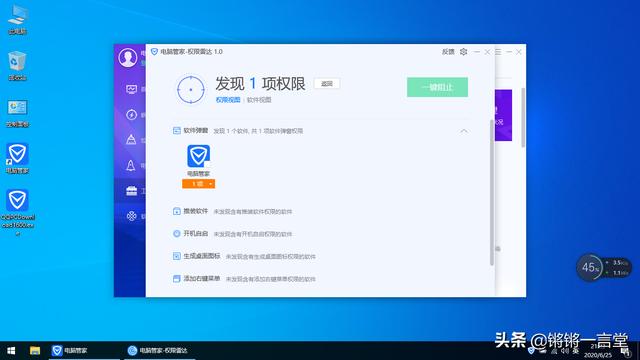Viewport: 640px width, 360px height.
Task: Click the 返回 button beside the heading
Action: tap(327, 84)
